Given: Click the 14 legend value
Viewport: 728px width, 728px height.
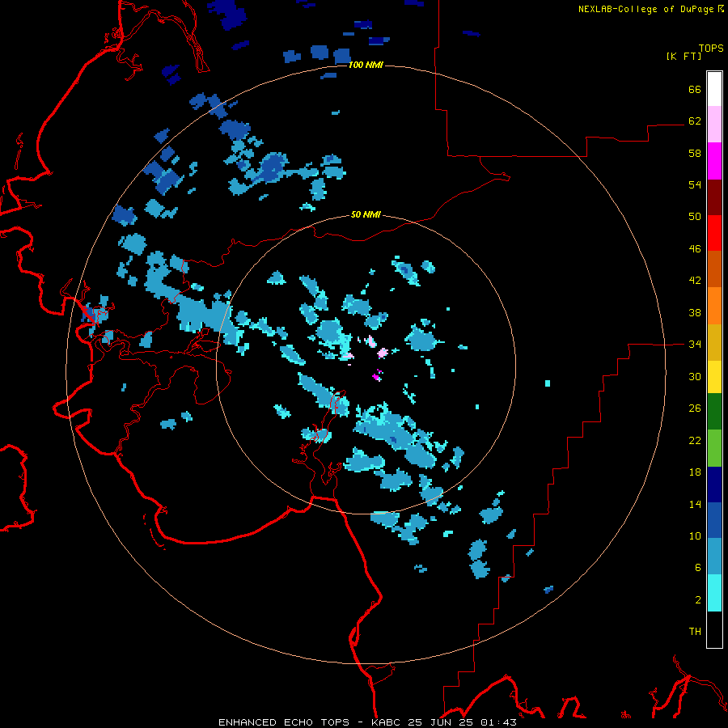Looking at the screenshot, I should click(695, 504).
